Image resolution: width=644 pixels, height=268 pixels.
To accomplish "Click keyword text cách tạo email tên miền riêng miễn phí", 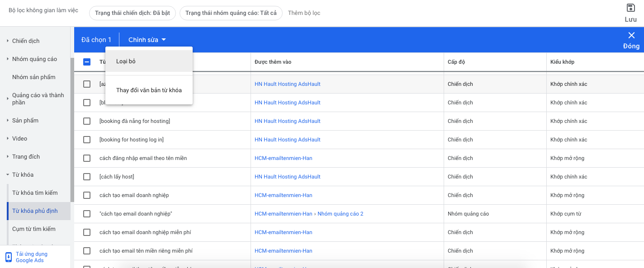I will pos(146,251).
